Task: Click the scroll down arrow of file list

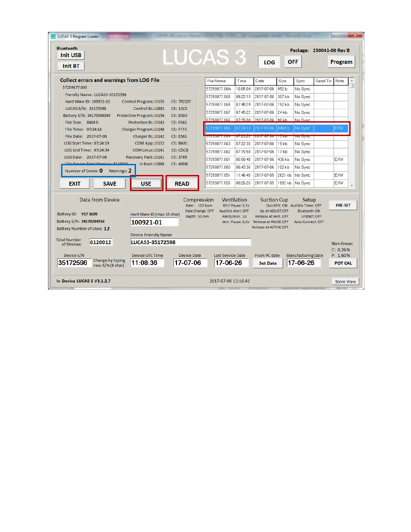Action: click(x=352, y=185)
